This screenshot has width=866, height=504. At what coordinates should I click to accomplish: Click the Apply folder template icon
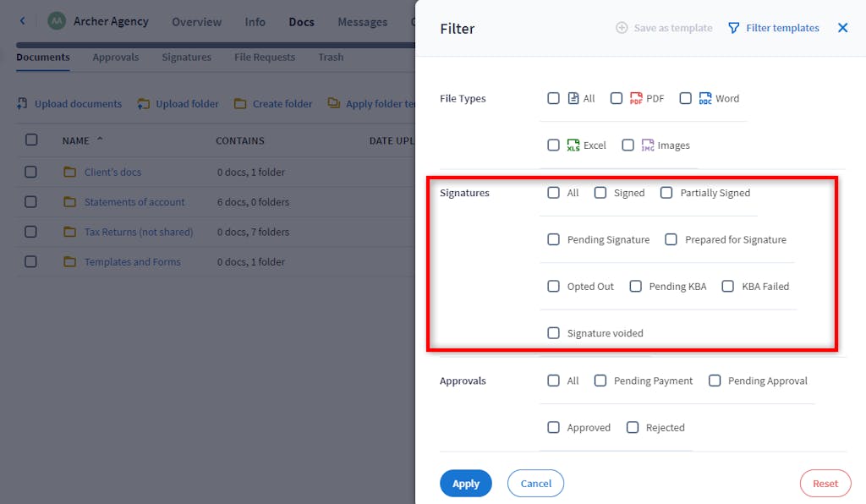pyautogui.click(x=333, y=102)
